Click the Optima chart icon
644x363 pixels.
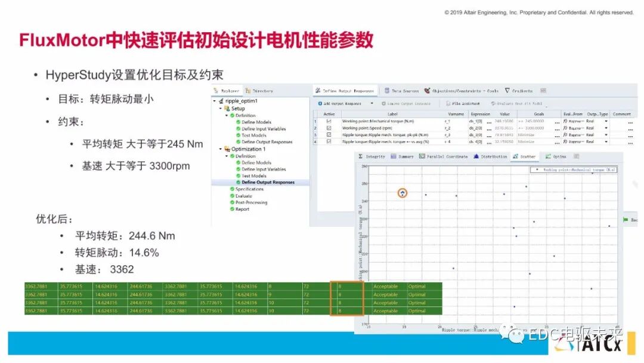548,156
